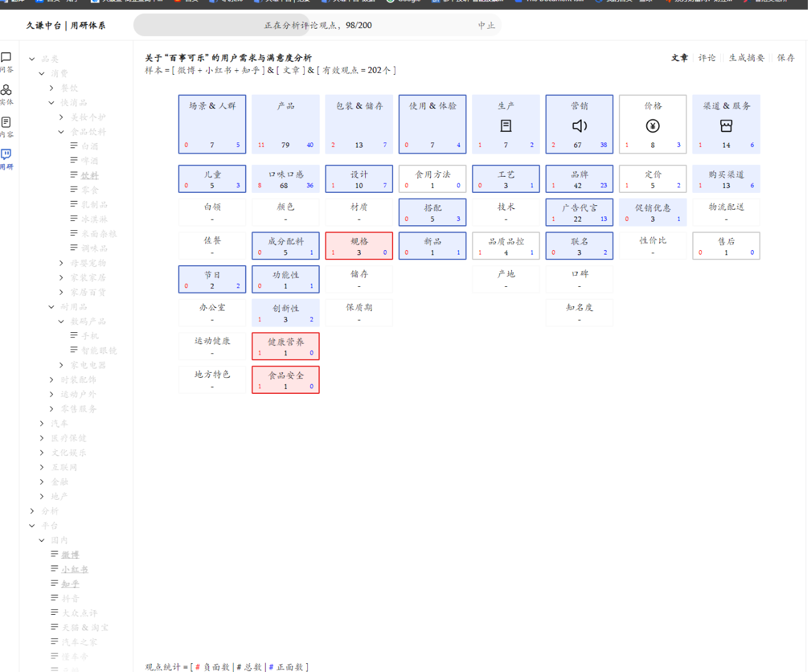Viewport: 808px width, 672px height.
Task: Select the 口味口感 sub-category card
Action: (286, 179)
